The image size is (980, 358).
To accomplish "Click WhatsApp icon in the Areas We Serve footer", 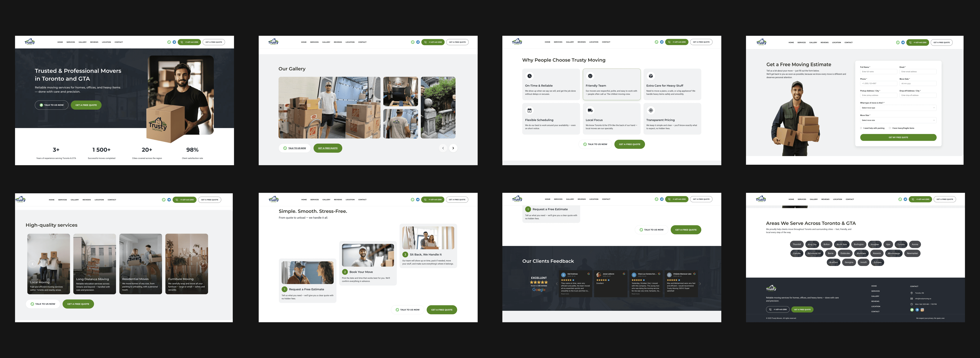I will coord(912,310).
